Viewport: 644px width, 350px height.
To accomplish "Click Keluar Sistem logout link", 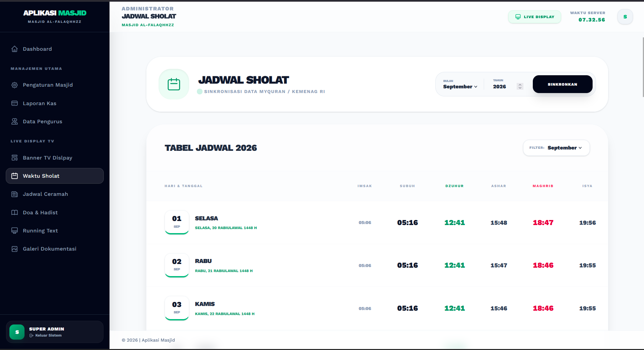I will [x=45, y=336].
